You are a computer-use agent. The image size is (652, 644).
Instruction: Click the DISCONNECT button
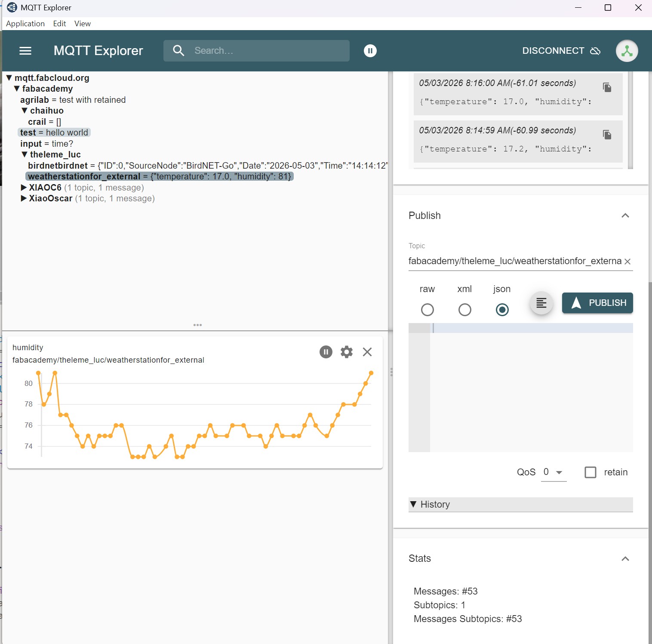(x=561, y=51)
